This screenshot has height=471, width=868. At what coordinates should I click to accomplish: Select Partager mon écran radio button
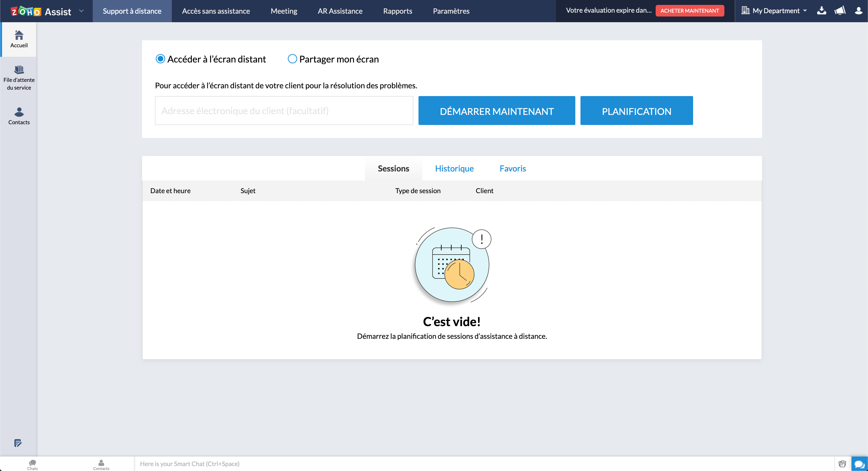292,59
